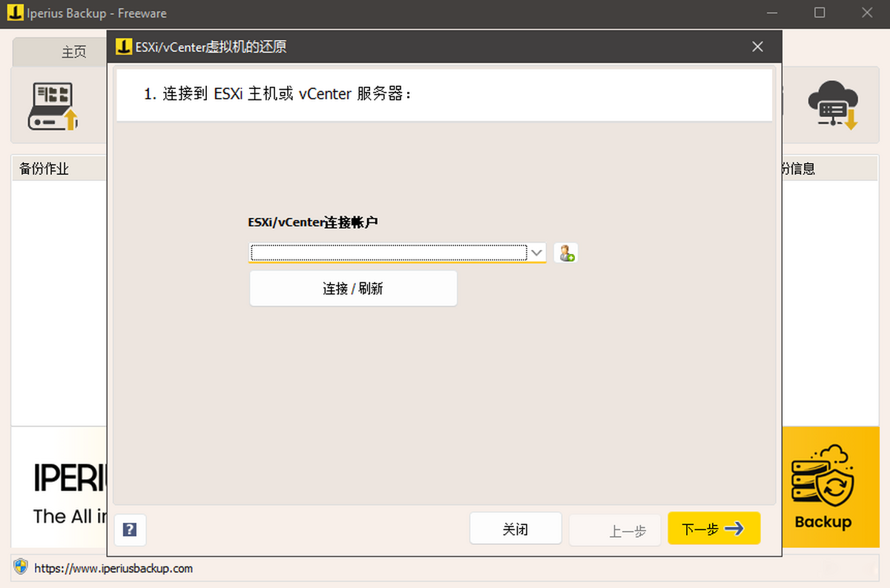Click Iperius logo in main title bar

pos(15,13)
